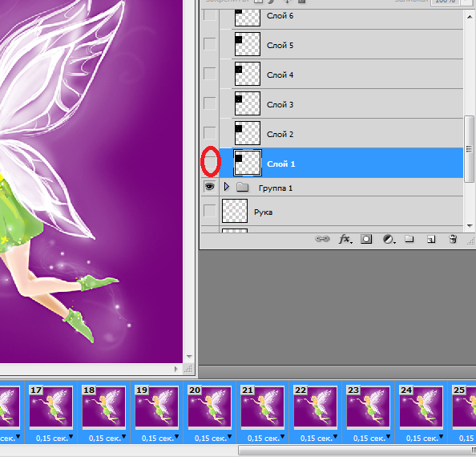
Task: Create a new layer with page icon
Action: 431,239
